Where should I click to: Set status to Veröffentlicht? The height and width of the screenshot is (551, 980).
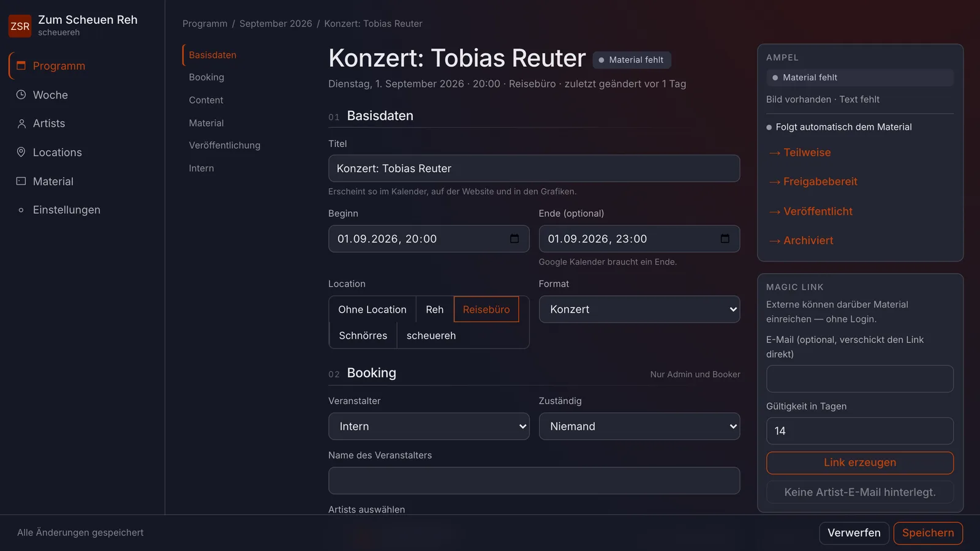811,212
